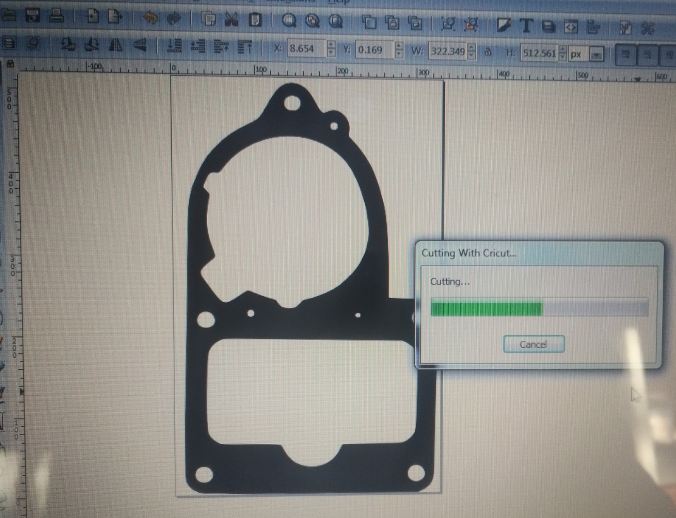Click the Import file icon
Viewport: 676px width, 518px height.
coord(92,16)
